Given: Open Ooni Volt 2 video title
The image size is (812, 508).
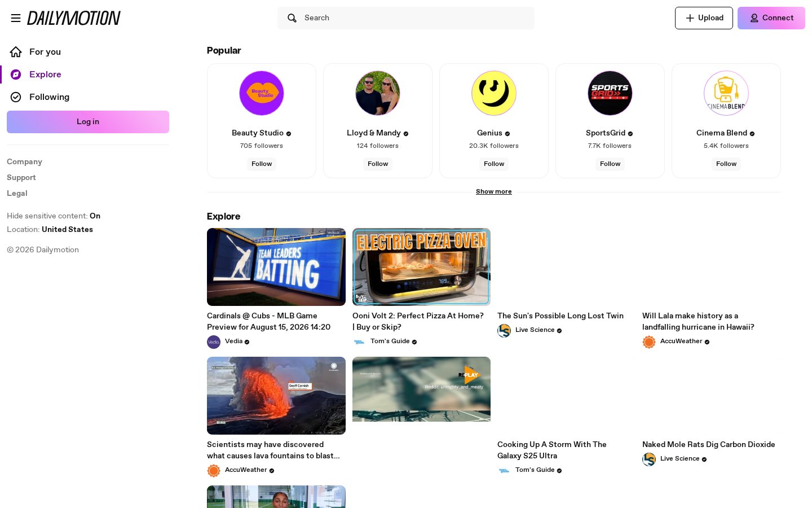Looking at the screenshot, I should 418,321.
